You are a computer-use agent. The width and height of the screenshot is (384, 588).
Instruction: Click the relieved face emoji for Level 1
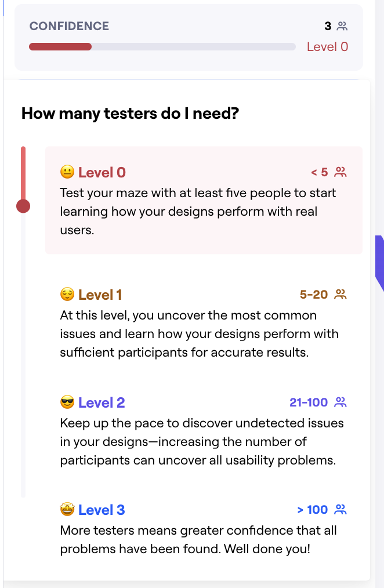[x=67, y=295]
